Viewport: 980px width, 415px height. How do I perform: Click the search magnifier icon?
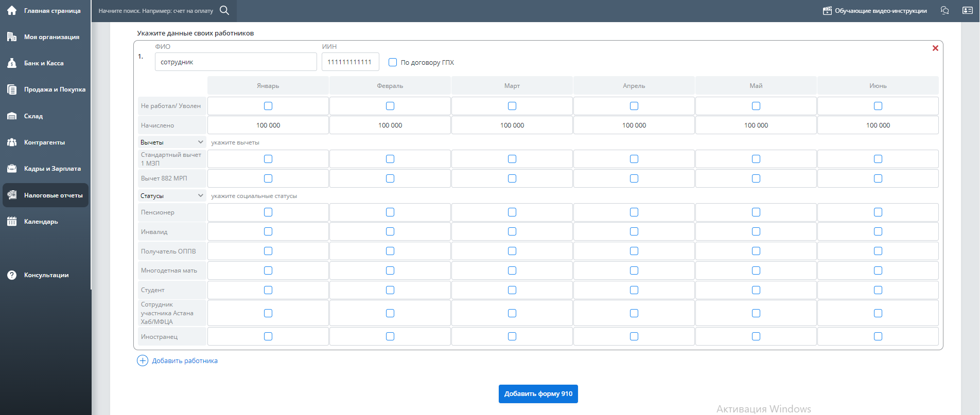224,10
